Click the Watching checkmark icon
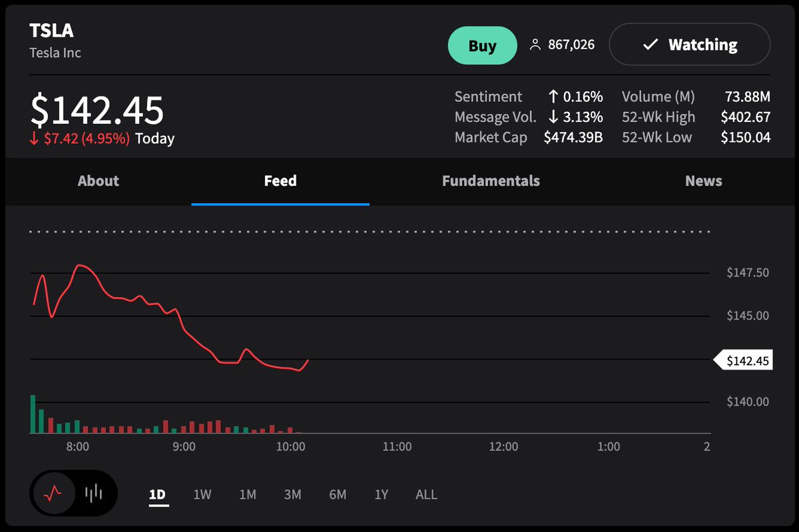 [651, 45]
